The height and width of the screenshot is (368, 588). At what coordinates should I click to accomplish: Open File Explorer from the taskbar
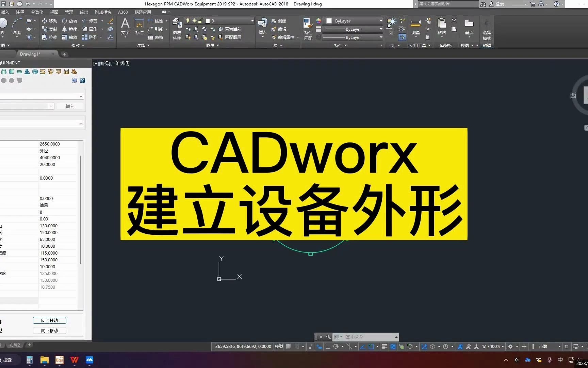(x=45, y=360)
